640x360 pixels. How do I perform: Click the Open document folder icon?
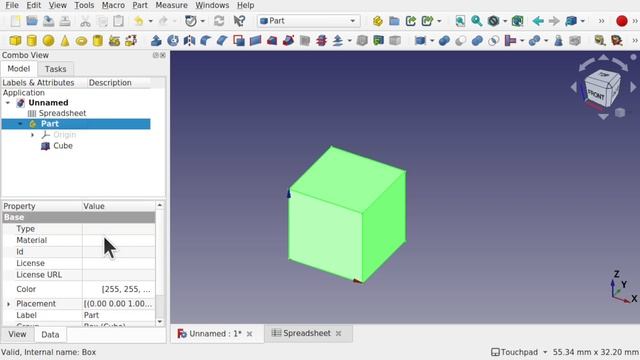(x=32, y=21)
